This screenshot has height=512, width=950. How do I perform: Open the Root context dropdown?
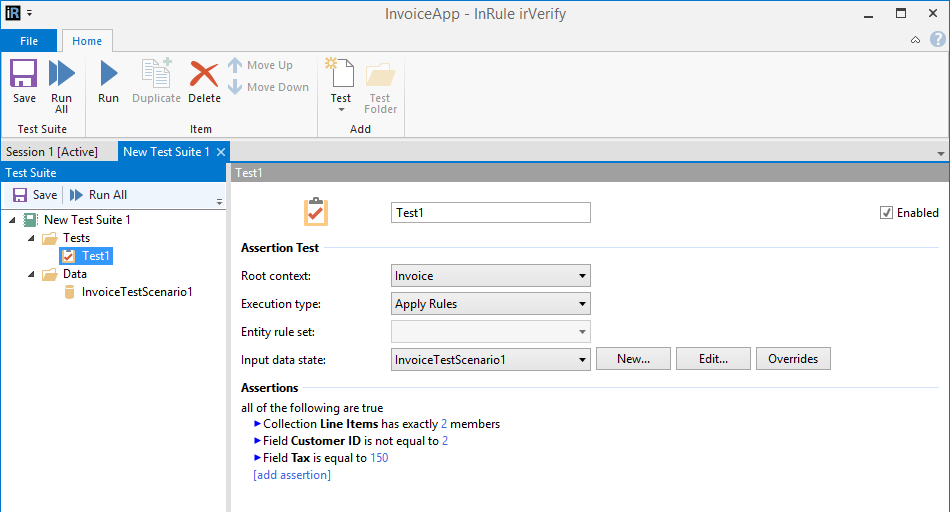point(490,276)
